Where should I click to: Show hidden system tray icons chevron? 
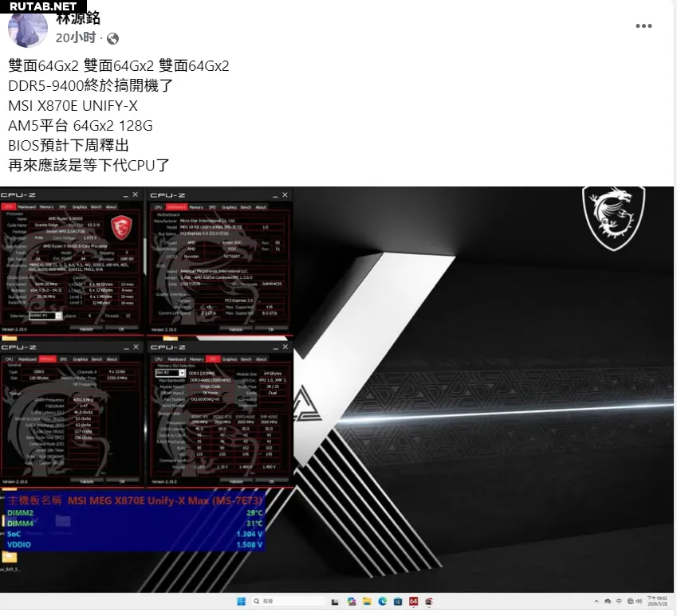coord(596,601)
